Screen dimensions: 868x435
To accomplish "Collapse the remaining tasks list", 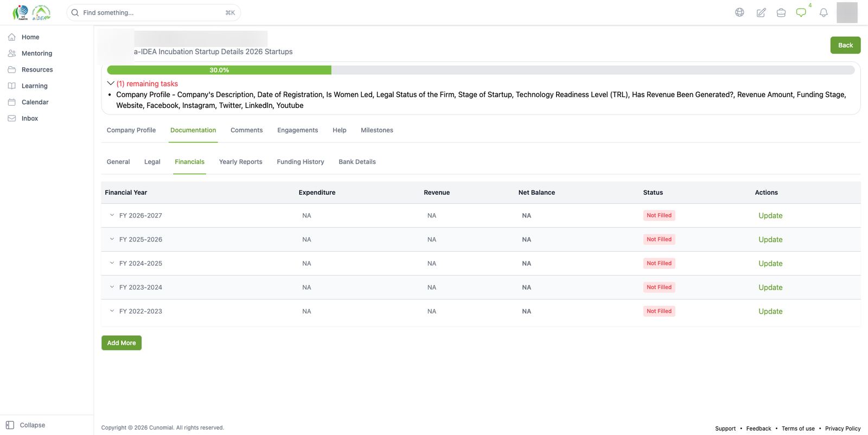I will coord(111,84).
